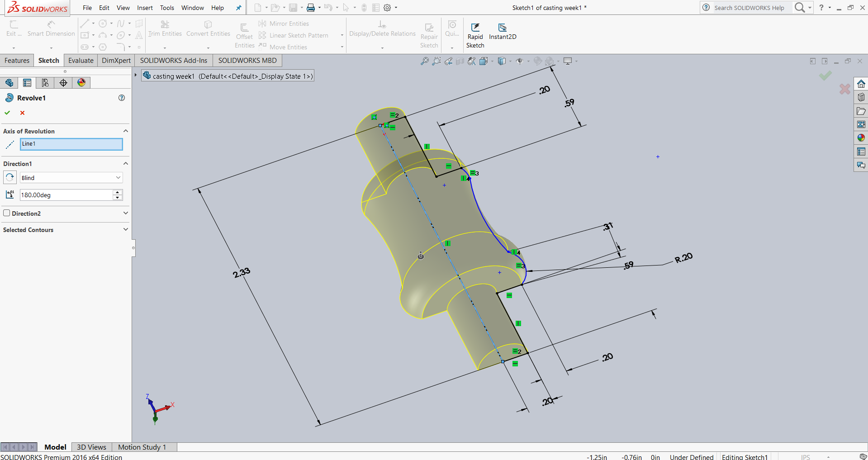
Task: Open File Explorer folder icon in task pane
Action: point(861,111)
